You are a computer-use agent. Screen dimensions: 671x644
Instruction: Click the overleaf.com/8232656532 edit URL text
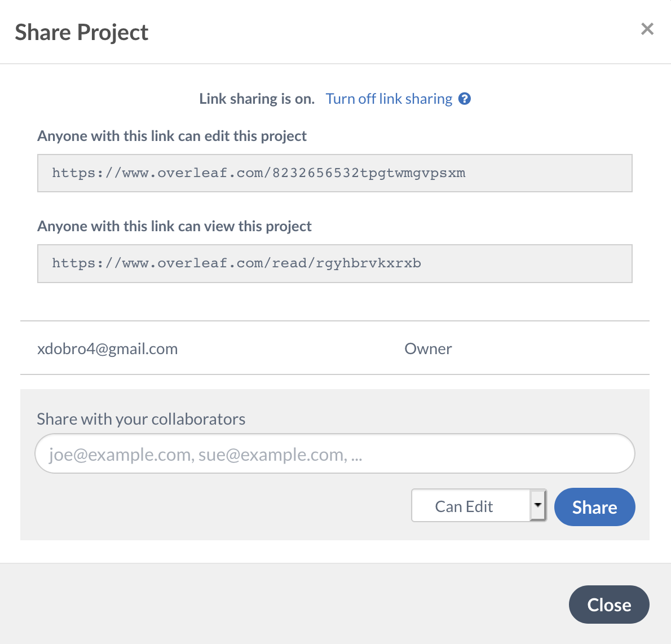[258, 173]
